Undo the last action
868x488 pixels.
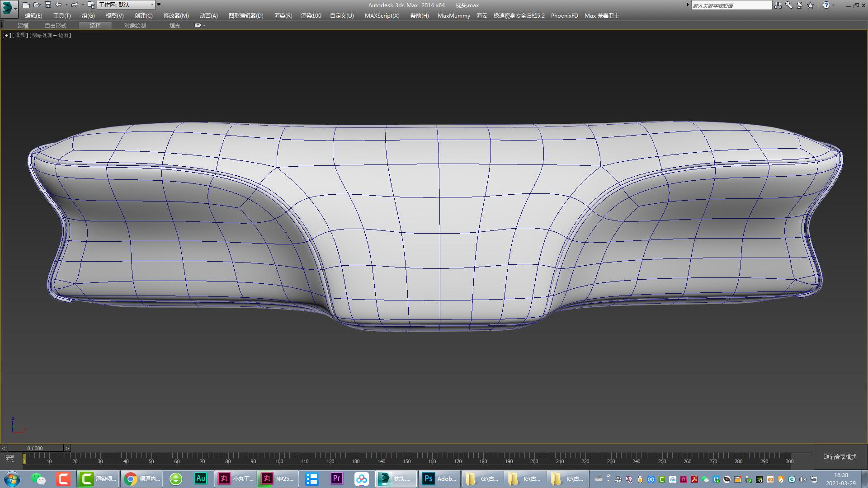pos(58,5)
